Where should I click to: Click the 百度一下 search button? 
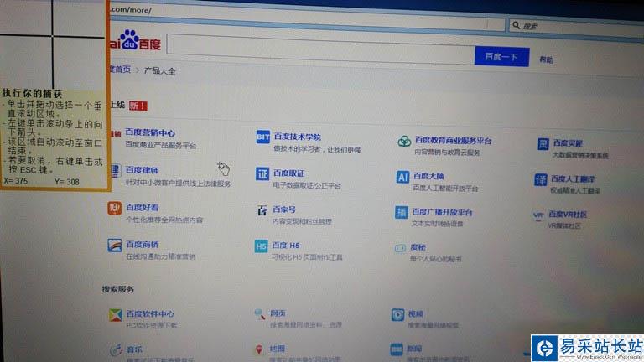pyautogui.click(x=501, y=56)
